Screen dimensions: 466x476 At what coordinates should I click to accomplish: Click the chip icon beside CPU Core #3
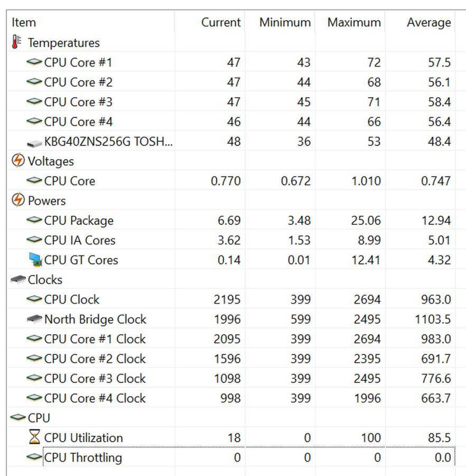[34, 101]
